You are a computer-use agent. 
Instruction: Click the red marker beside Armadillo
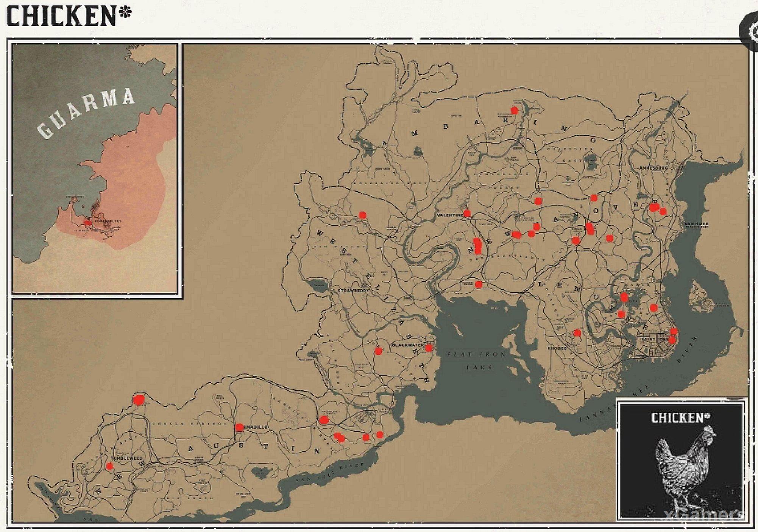point(239,427)
